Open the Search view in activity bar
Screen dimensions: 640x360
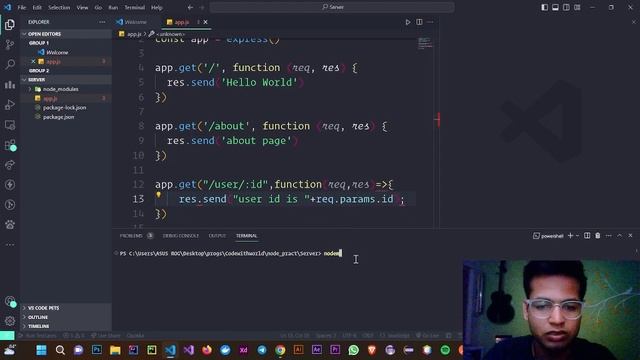pyautogui.click(x=10, y=64)
